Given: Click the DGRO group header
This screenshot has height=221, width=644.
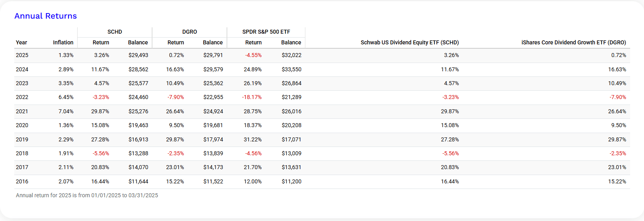Looking at the screenshot, I should pos(190,32).
